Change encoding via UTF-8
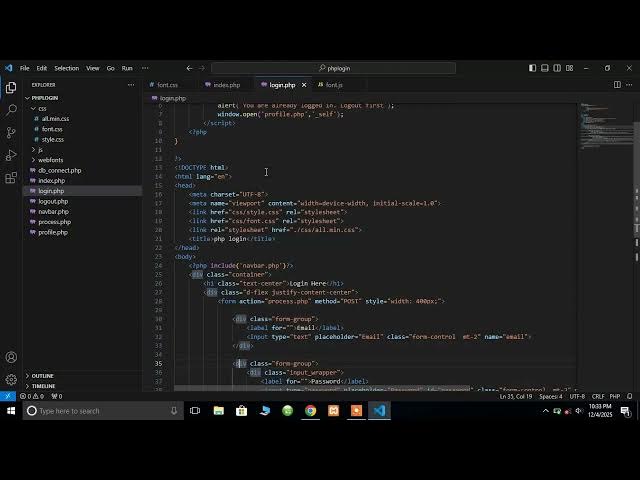Viewport: 640px width, 480px height. 577,396
